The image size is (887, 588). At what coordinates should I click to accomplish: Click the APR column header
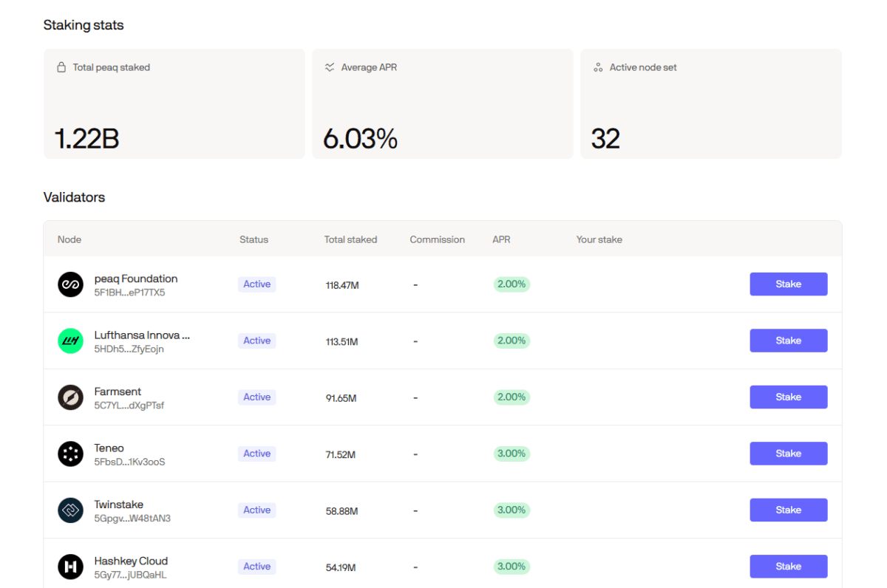point(501,239)
